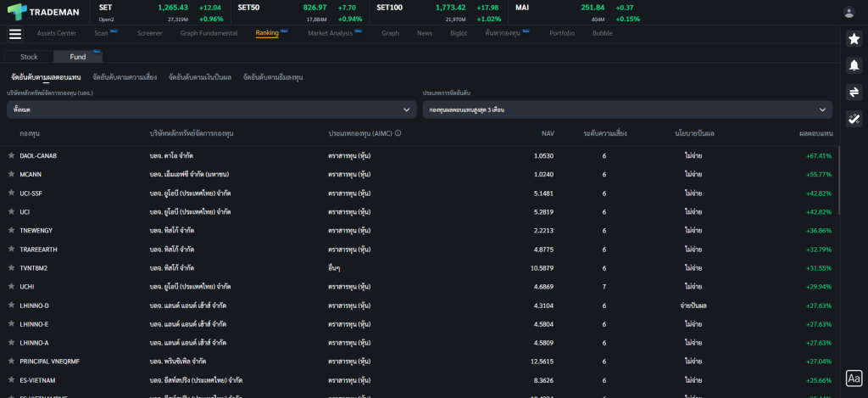Click จ่ายปันผล in the LHINNO-D row
Screen dimensions: 868x398
[693, 306]
